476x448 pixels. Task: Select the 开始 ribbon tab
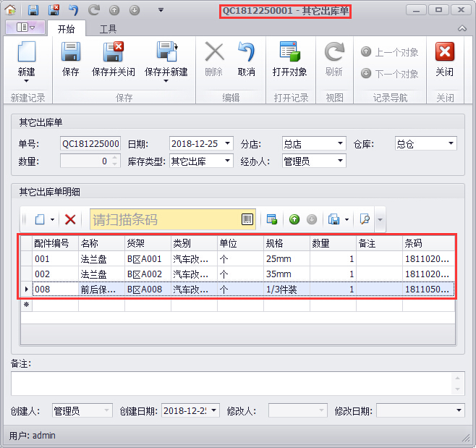(x=66, y=29)
